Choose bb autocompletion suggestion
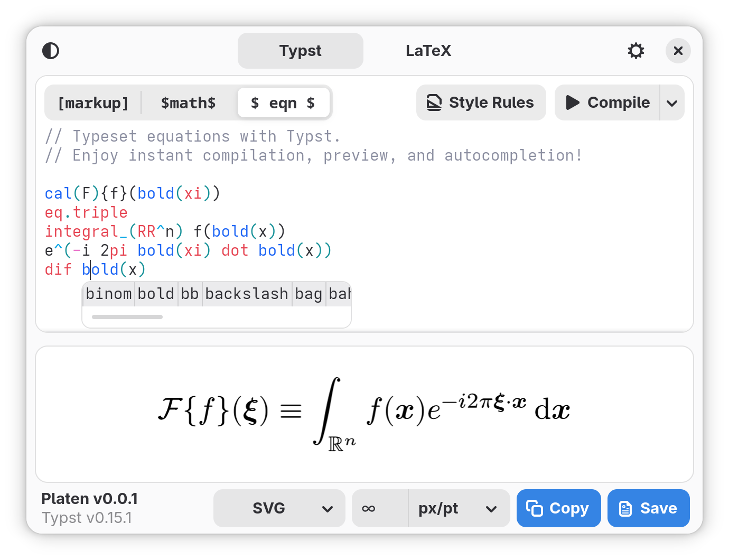Image resolution: width=729 pixels, height=560 pixels. [190, 294]
